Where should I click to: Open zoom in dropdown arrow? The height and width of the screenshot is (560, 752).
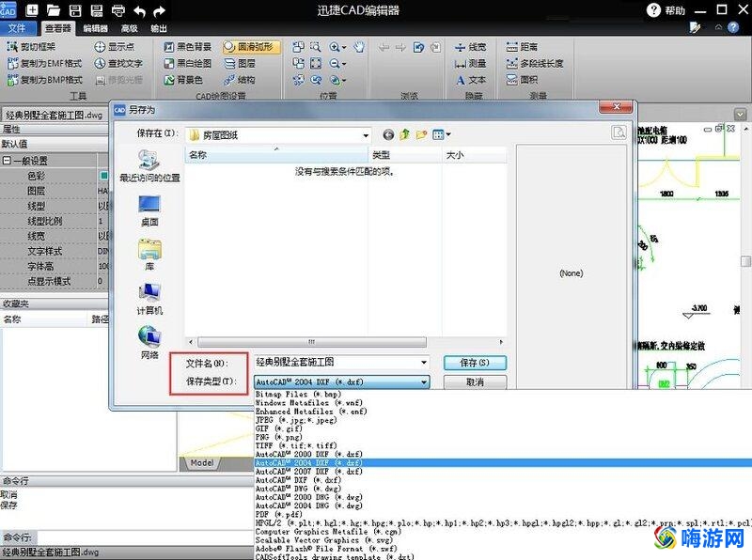pyautogui.click(x=344, y=47)
